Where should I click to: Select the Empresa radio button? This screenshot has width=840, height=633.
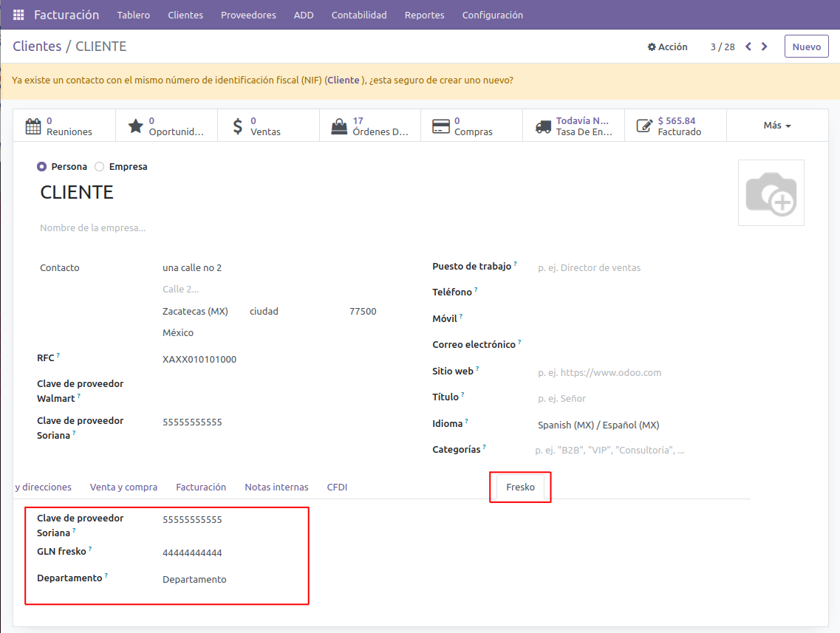point(100,167)
